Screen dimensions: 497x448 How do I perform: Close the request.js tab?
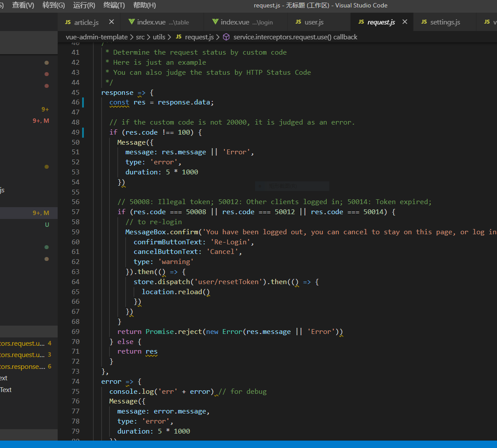click(404, 21)
